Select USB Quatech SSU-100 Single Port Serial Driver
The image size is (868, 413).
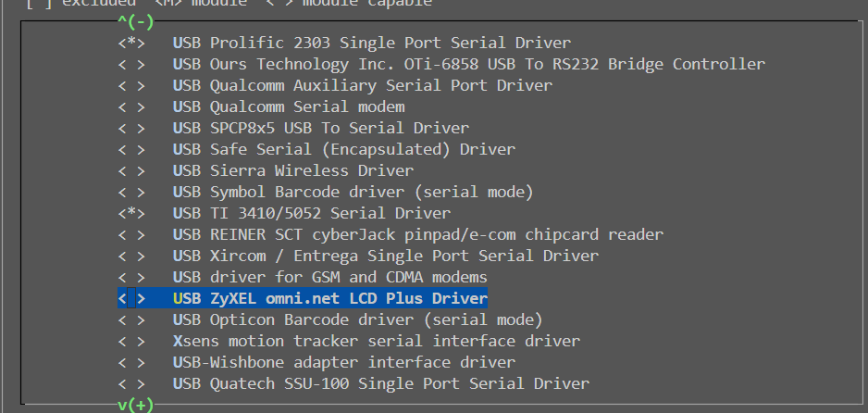point(381,383)
